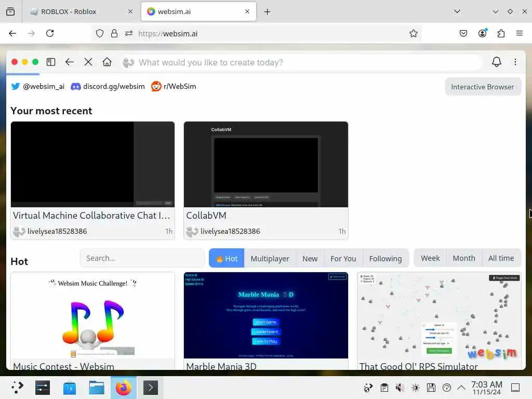This screenshot has height=399, width=532.
Task: Switch to For You feed tab
Action: tap(343, 259)
